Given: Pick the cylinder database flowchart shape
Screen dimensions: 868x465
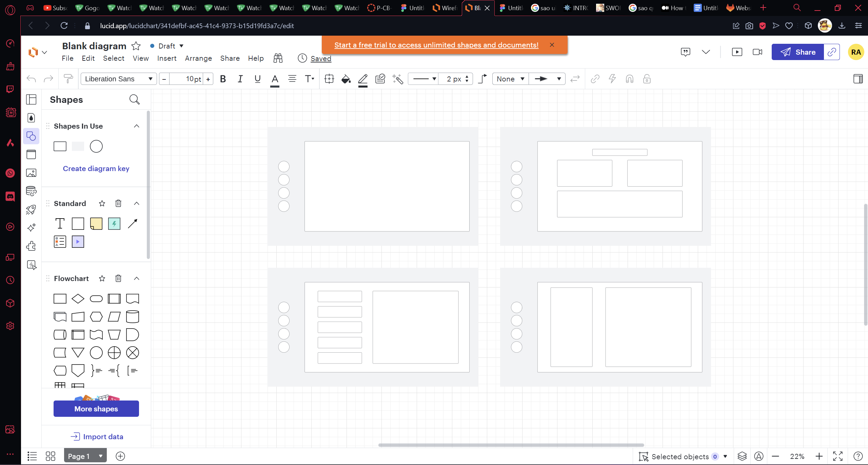Looking at the screenshot, I should point(132,317).
